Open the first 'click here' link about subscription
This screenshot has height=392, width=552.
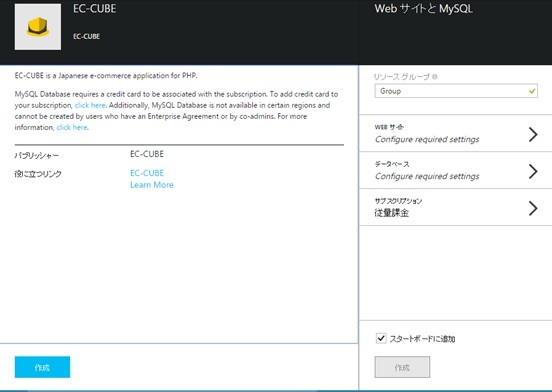click(x=90, y=105)
